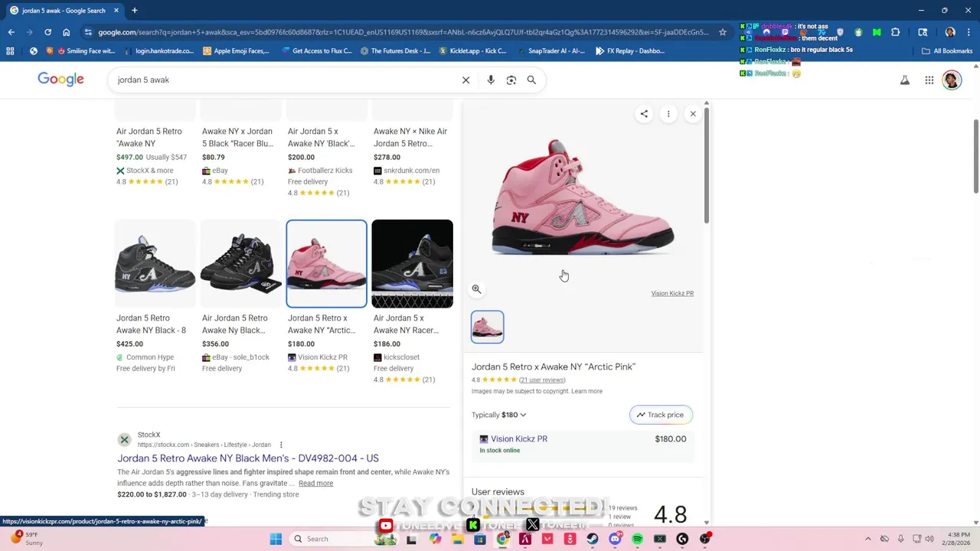Click the product panel scrollbar
The image size is (980, 551).
tap(707, 165)
